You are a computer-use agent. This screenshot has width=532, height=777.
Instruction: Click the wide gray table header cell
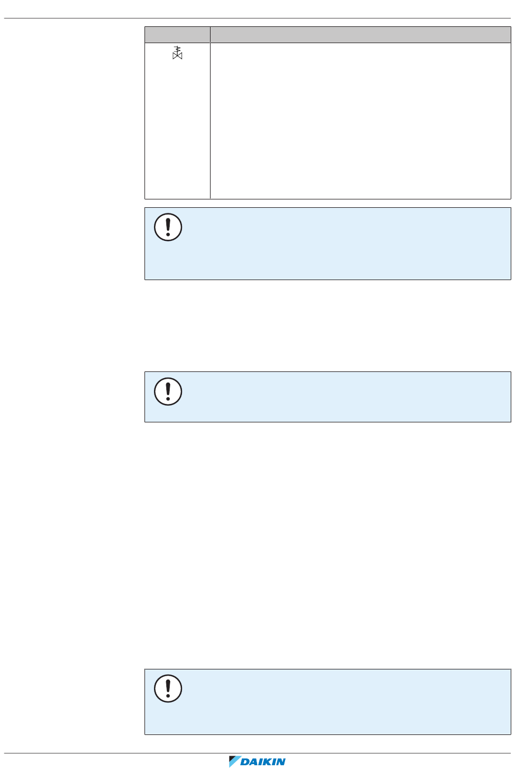[361, 35]
